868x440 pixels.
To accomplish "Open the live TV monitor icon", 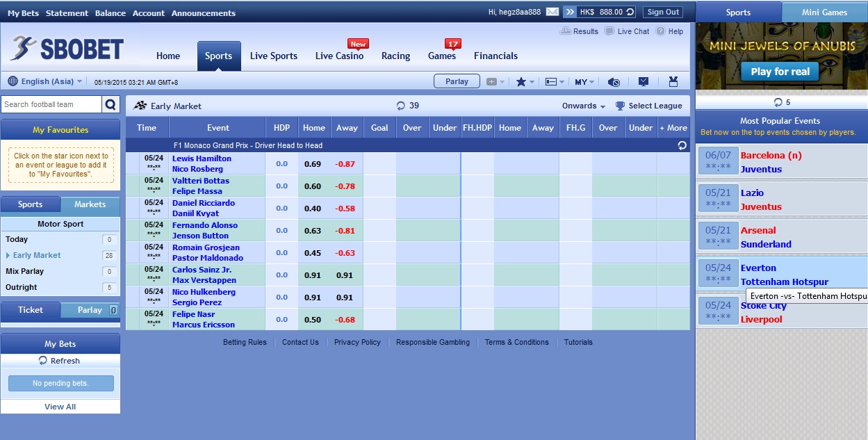I will 644,81.
